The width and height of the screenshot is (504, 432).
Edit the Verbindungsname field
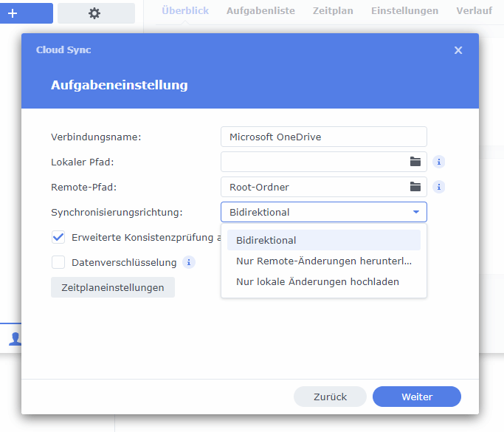pyautogui.click(x=324, y=137)
